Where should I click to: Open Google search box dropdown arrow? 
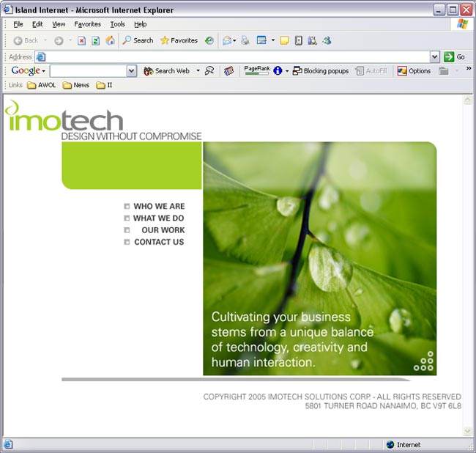(x=131, y=71)
